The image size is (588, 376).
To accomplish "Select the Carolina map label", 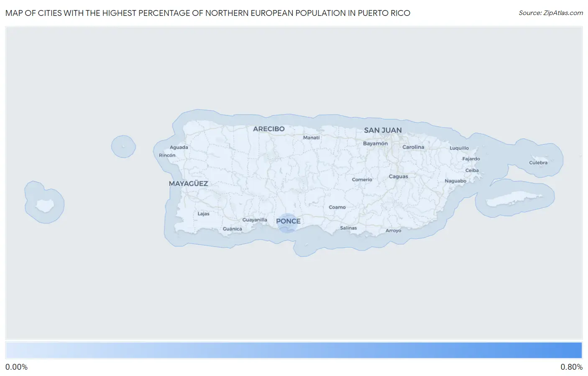I will (413, 147).
